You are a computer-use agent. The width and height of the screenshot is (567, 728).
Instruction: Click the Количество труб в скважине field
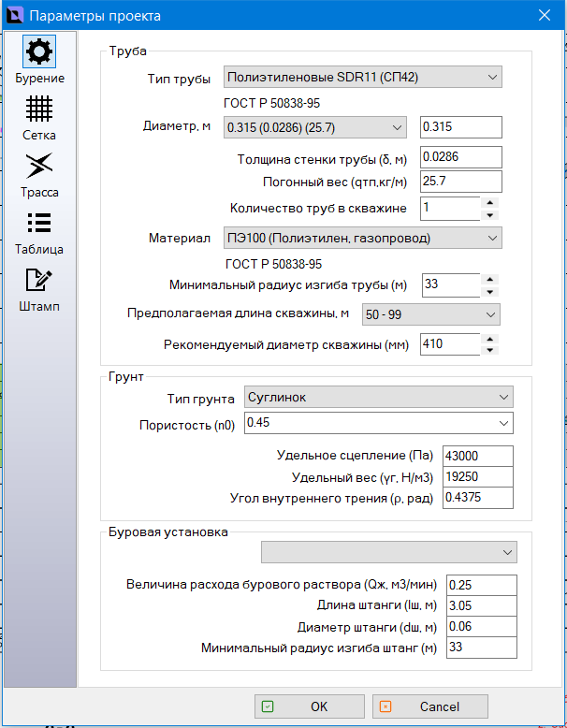click(x=450, y=209)
